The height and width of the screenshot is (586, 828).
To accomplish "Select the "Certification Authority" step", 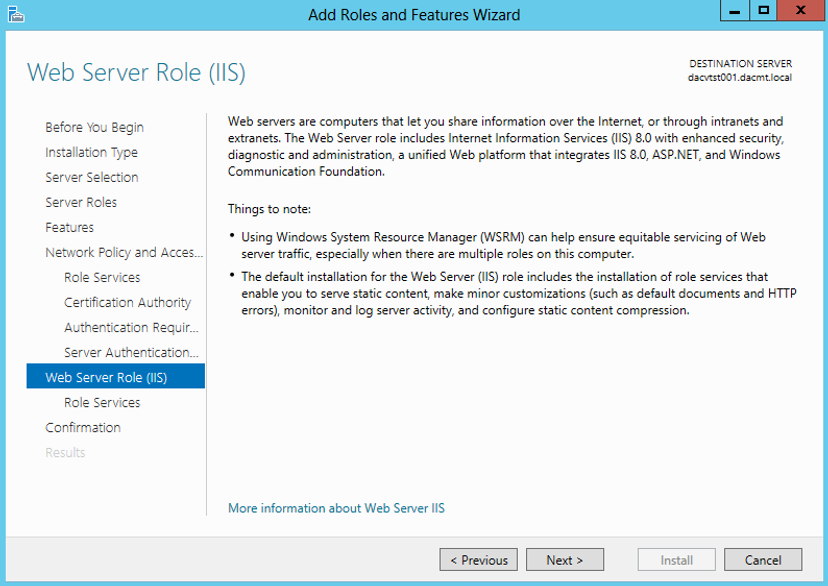I will 127,302.
